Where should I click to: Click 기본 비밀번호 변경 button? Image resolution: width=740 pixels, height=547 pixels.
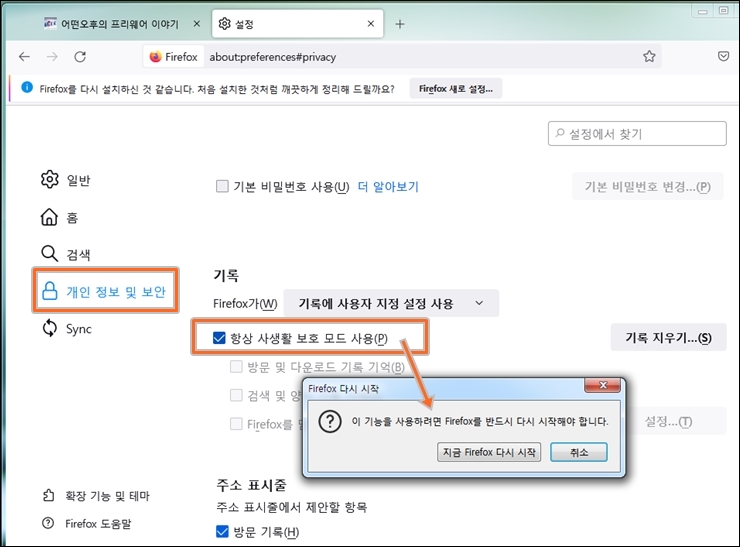(648, 187)
